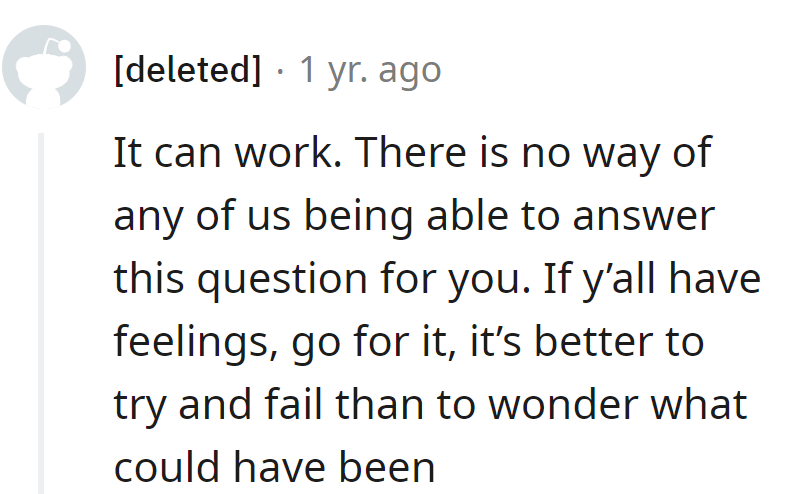Collapse thread using the vertical line
The image size is (795, 494).
click(x=42, y=310)
